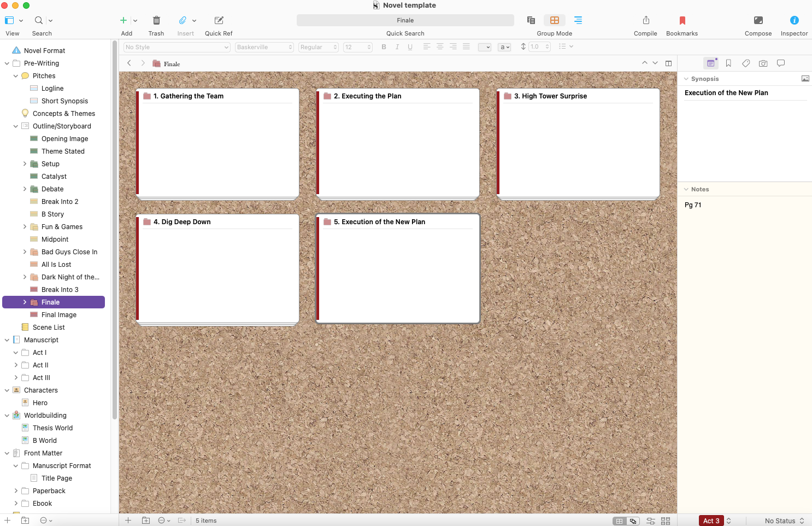Screen dimensions: 812x526
Task: Click the synopsis text 'Execution of the New Plan'
Action: pyautogui.click(x=726, y=93)
